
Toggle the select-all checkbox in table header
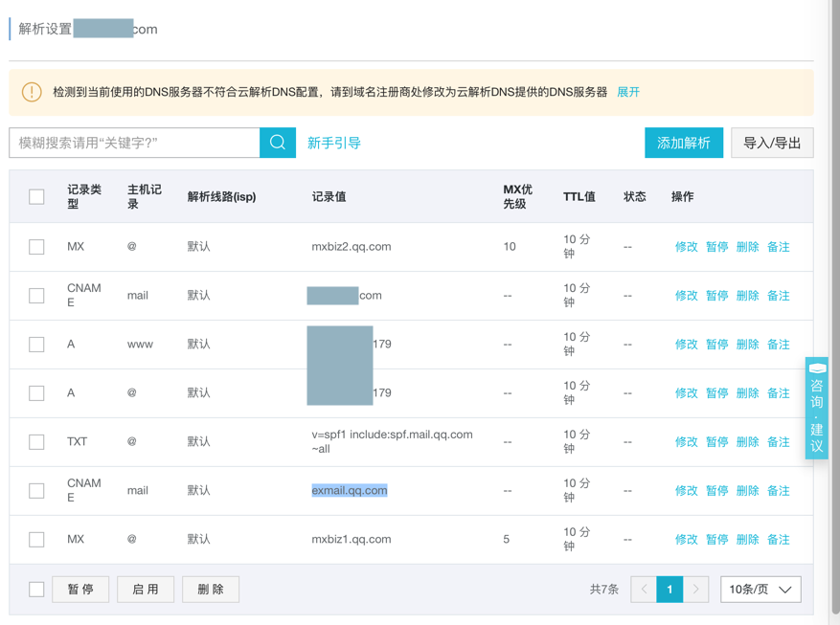pos(36,197)
